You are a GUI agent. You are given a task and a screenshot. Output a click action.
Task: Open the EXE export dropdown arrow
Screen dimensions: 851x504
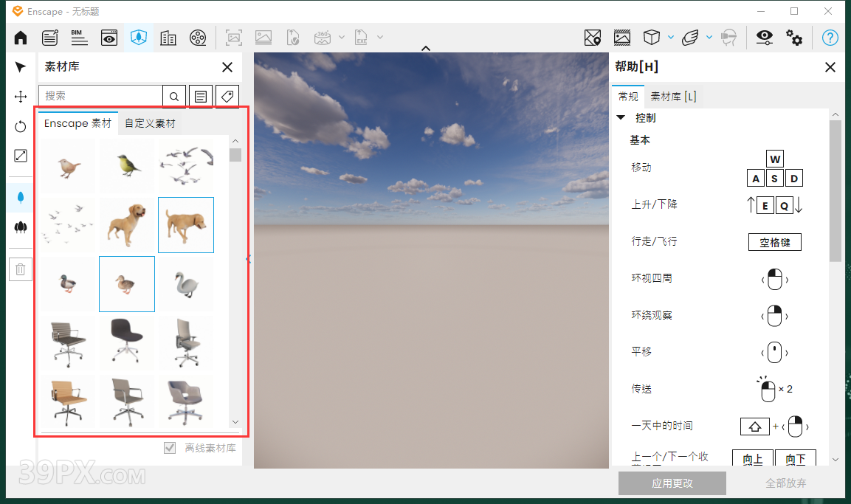click(380, 37)
